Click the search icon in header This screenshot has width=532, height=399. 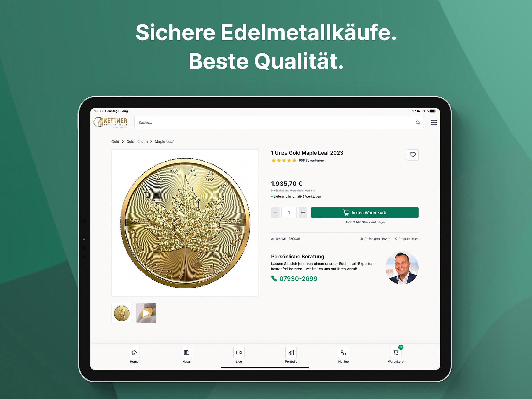(418, 123)
